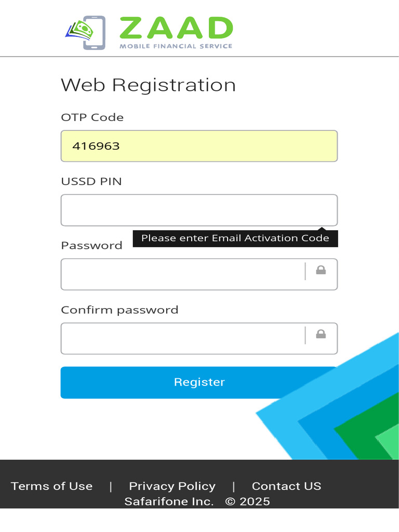
Task: Open the Privacy Policy footer link
Action: point(172,486)
